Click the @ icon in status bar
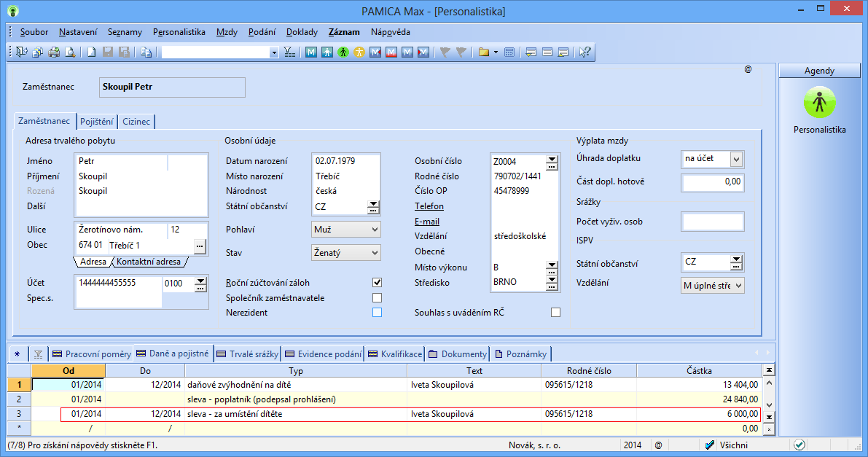This screenshot has width=868, height=457. tap(658, 445)
